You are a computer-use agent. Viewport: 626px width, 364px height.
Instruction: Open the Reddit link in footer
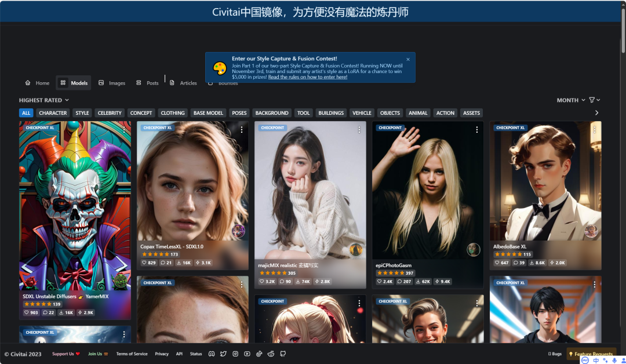(271, 354)
